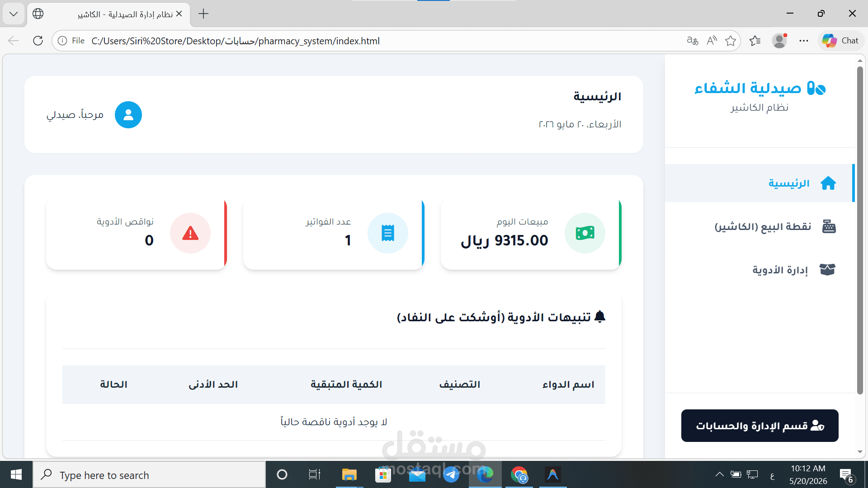Click مرحباً، صيدلي greeting text
Image resolution: width=868 pixels, height=488 pixels.
(75, 115)
